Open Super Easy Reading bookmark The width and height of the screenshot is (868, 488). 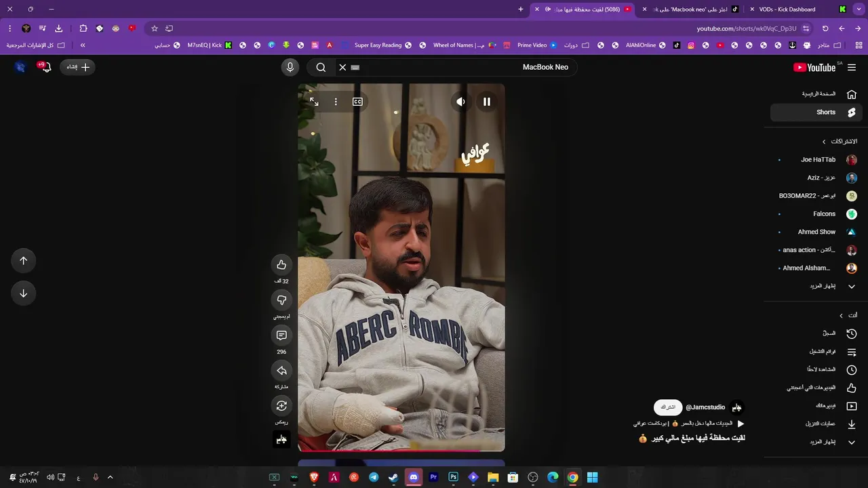tap(383, 45)
